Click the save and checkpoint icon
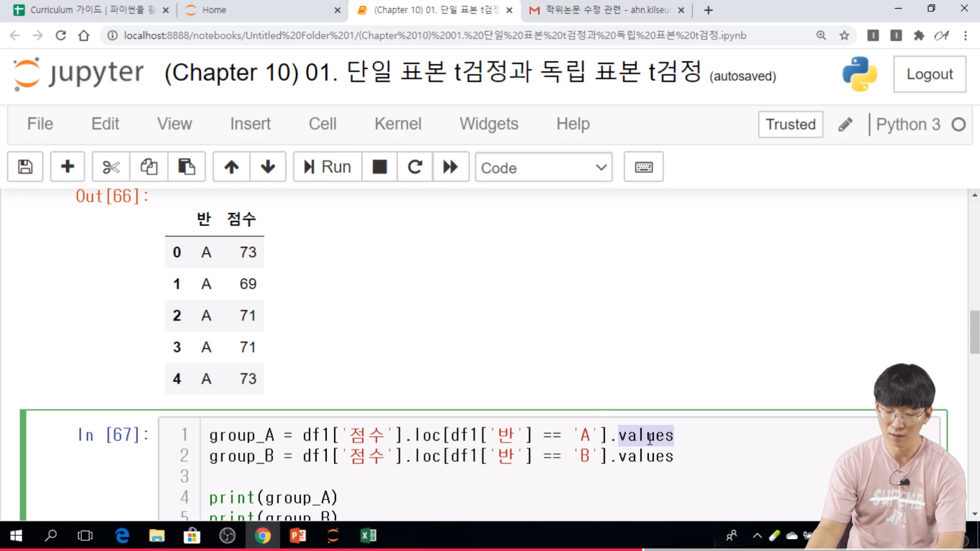This screenshot has height=551, width=980. tap(25, 167)
